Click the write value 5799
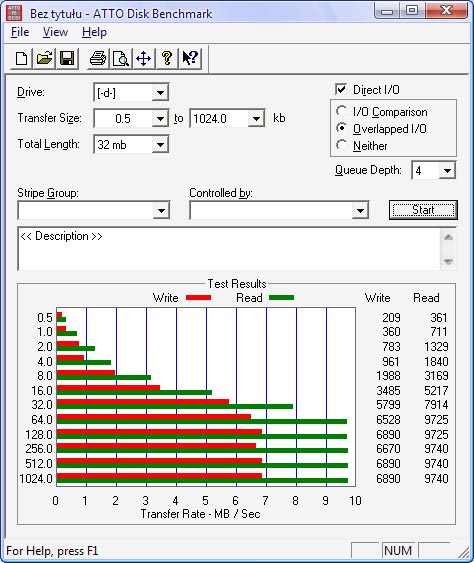The height and width of the screenshot is (563, 474). (388, 405)
